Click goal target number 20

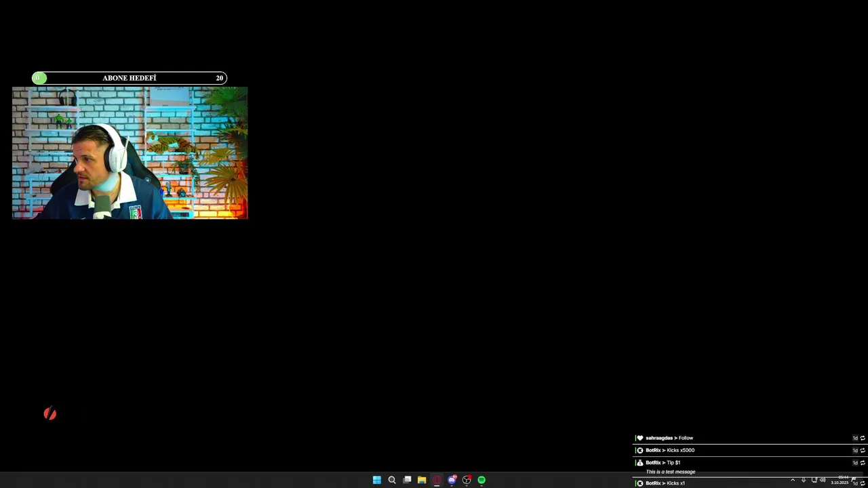pyautogui.click(x=219, y=78)
